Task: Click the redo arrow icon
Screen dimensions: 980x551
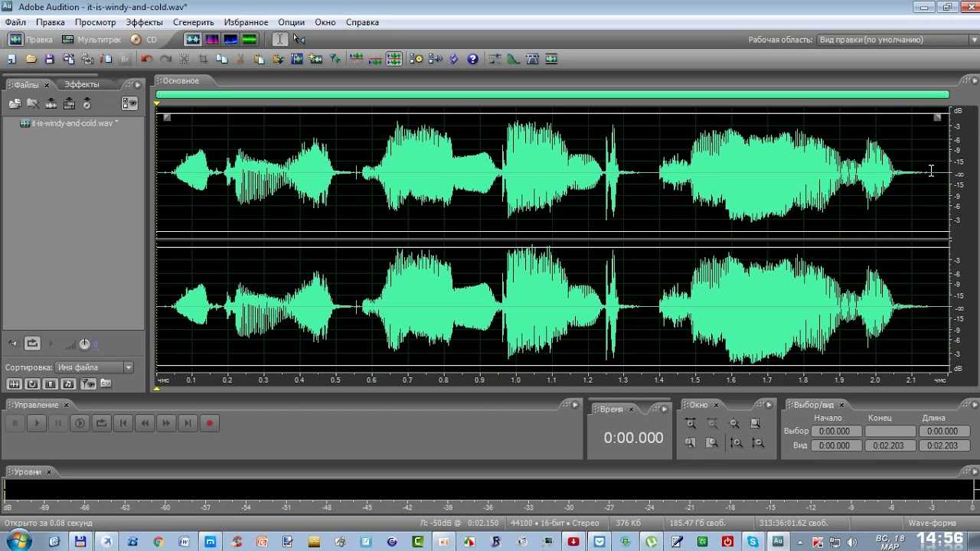Action: click(165, 59)
